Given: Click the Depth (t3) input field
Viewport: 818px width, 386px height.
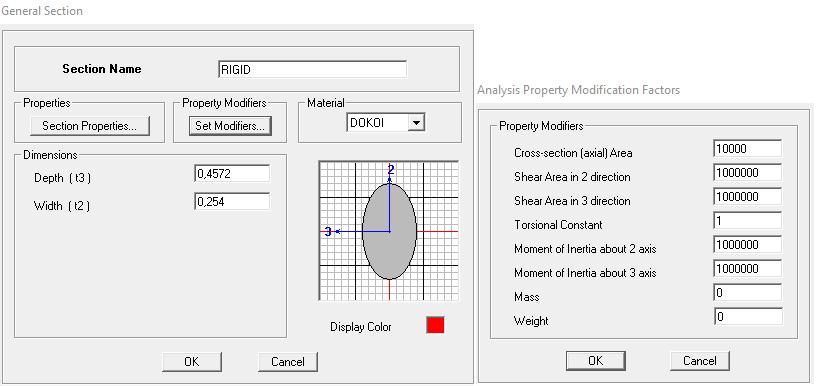Looking at the screenshot, I should coord(232,174).
